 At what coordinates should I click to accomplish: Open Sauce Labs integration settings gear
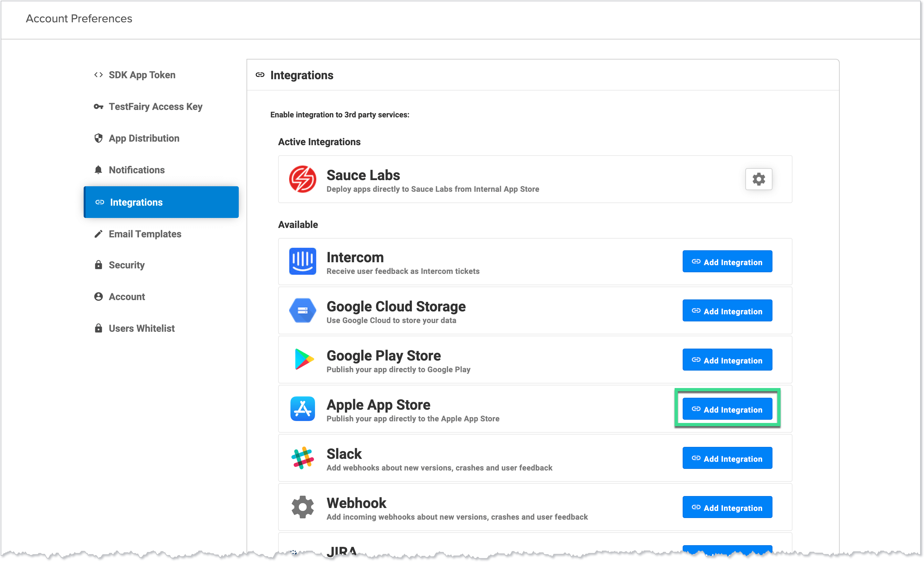[x=758, y=179]
